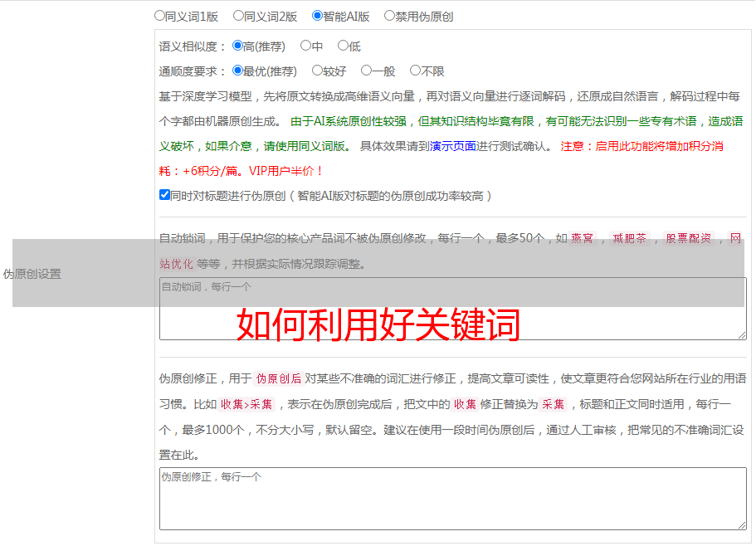Click the 燕窝 example keyword

tap(582, 238)
